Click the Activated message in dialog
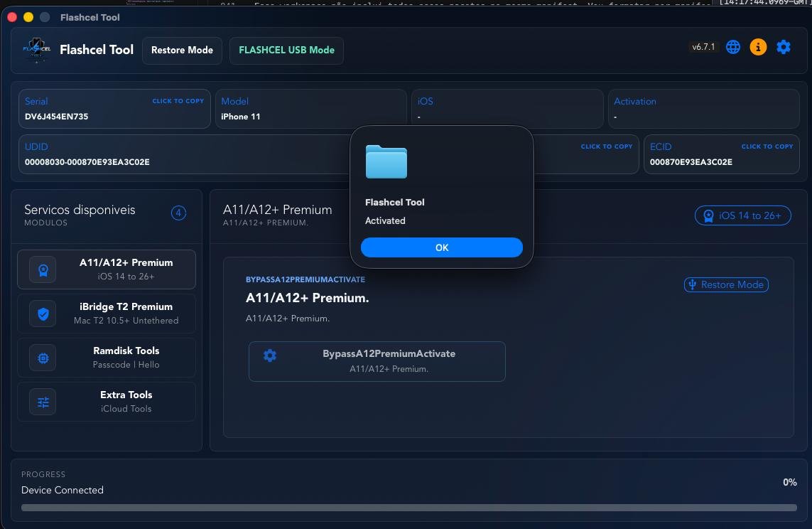Screen dimensions: 812x529 click(x=385, y=220)
